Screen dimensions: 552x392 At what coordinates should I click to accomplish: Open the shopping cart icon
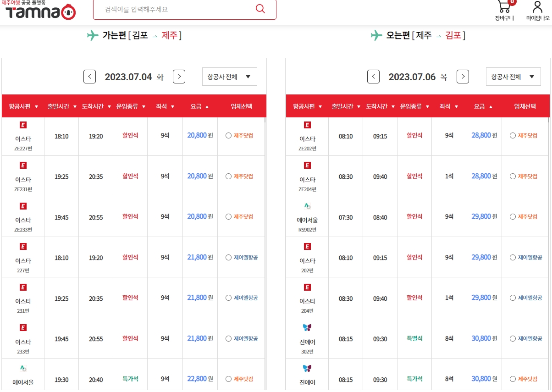click(x=504, y=6)
